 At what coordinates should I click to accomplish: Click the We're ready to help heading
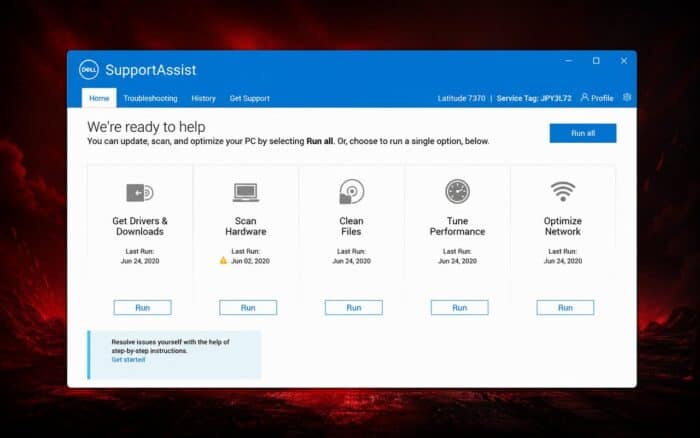(x=146, y=127)
